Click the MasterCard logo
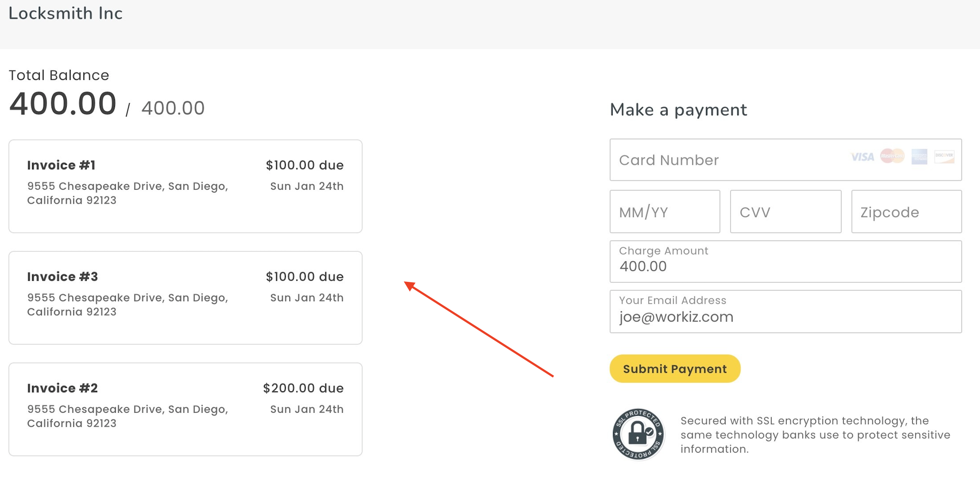 892,156
